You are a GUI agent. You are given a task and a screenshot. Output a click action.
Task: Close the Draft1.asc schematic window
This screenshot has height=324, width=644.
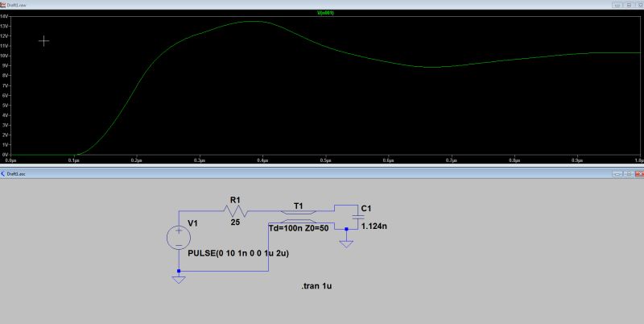(x=639, y=174)
